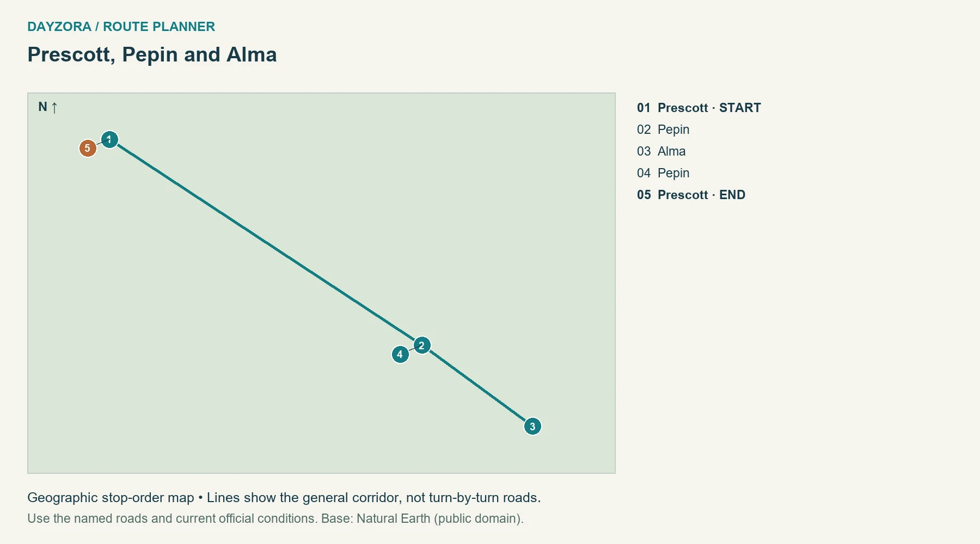
Task: Click the orange marker 5 end stop
Action: [88, 148]
